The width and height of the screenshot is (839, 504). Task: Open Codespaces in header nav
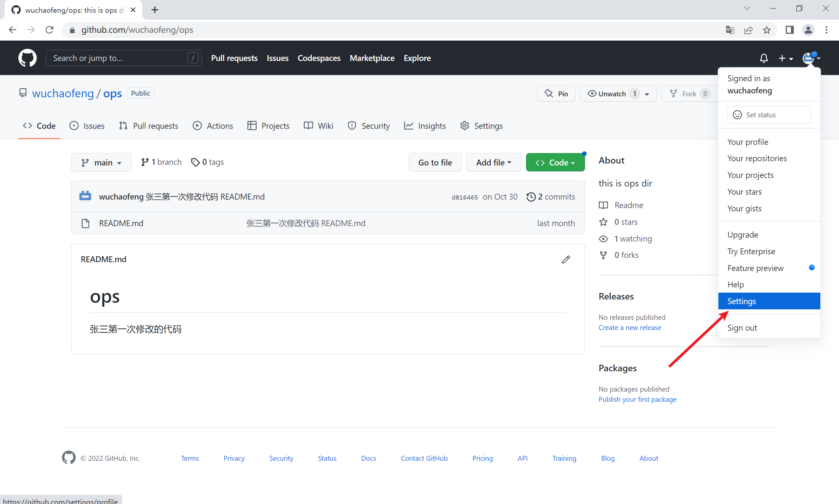point(319,58)
